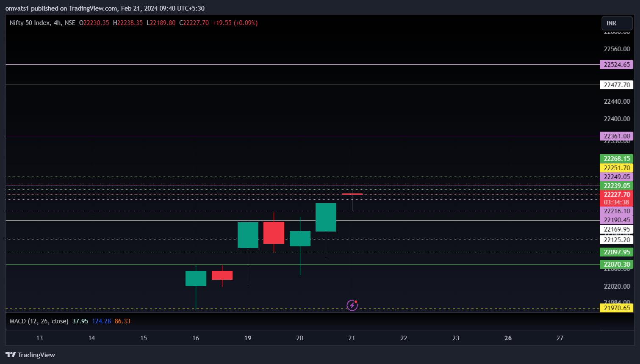
Task: Click date 27 on the time axis
Action: coord(560,338)
